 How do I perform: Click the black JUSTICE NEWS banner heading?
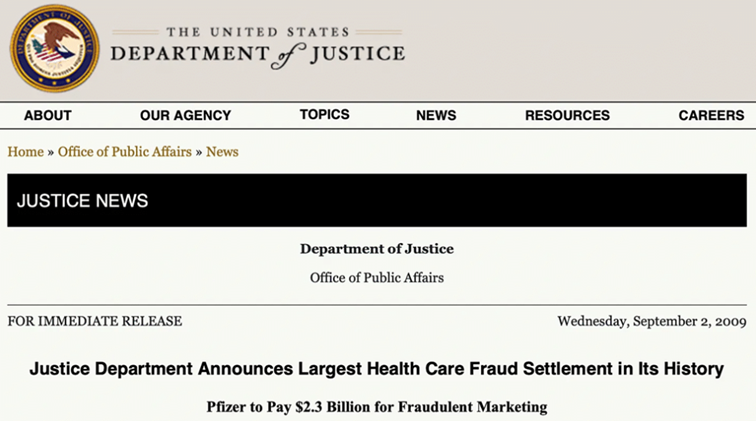[83, 200]
